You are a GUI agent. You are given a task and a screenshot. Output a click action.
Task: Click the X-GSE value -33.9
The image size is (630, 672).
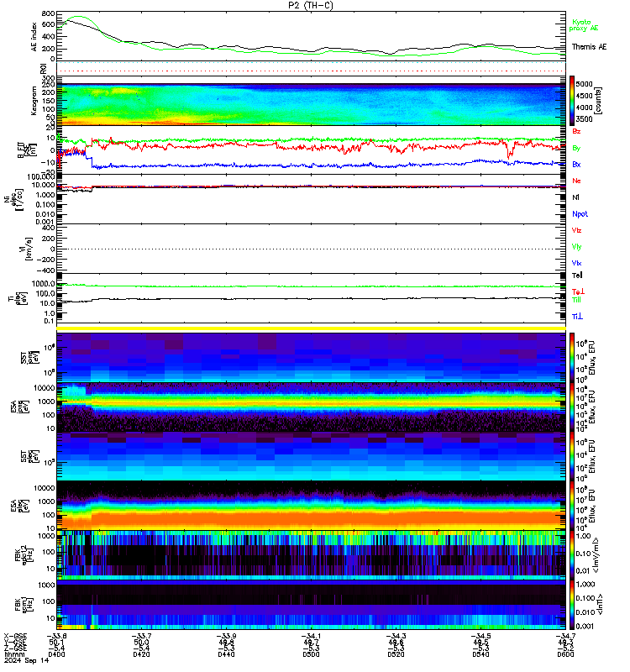coord(226,636)
